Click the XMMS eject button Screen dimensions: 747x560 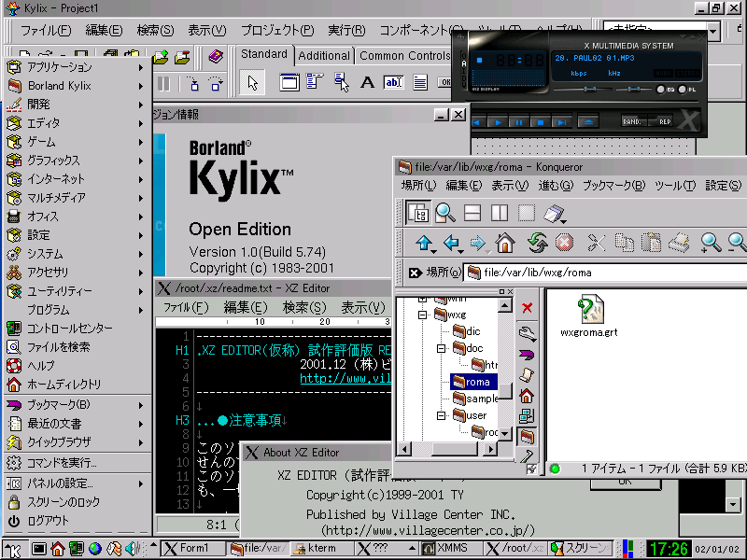(x=588, y=122)
